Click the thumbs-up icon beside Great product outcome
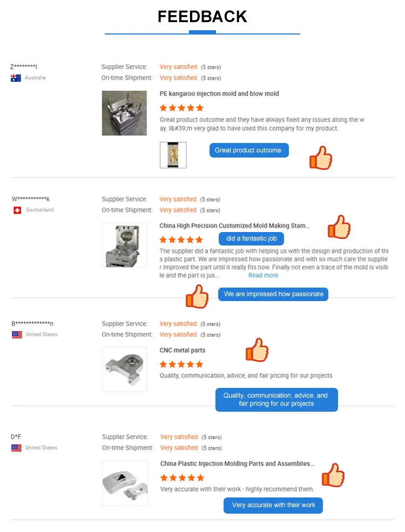The height and width of the screenshot is (532, 405). (x=320, y=158)
